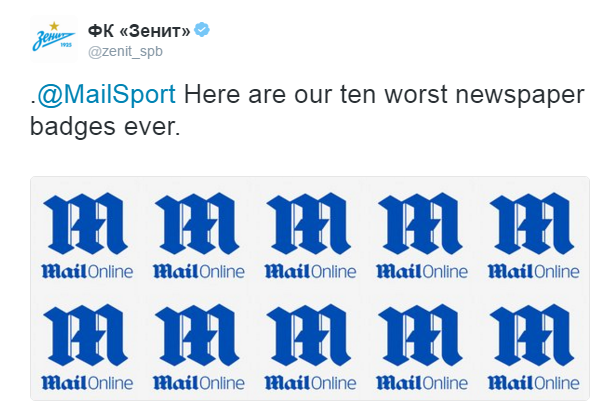The image size is (608, 410).
Task: Click the last M logo in top row
Action: pyautogui.click(x=530, y=225)
